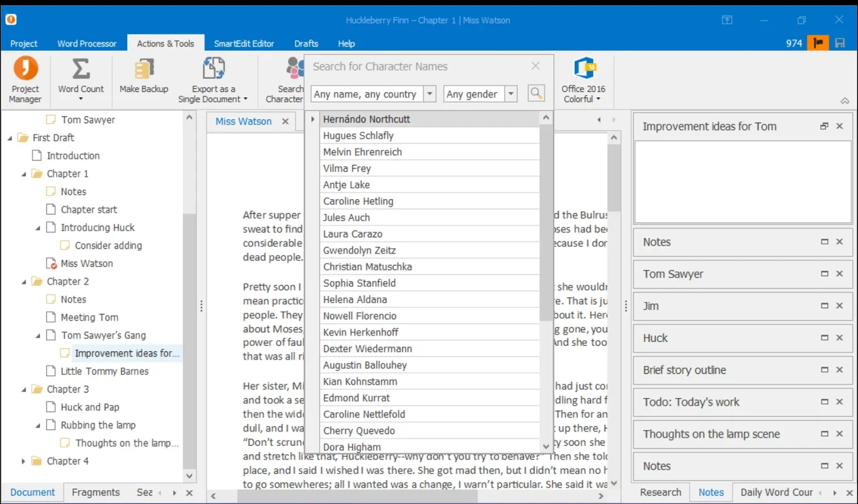Close the Search for Character Names popup
This screenshot has height=504, width=858.
click(x=535, y=66)
